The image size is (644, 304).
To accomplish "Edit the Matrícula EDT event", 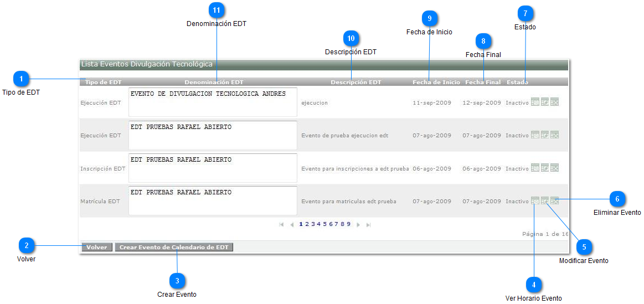I will tap(545, 201).
